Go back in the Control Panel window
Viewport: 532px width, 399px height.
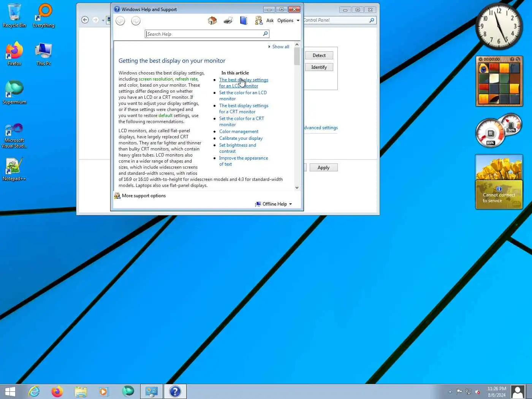click(85, 20)
